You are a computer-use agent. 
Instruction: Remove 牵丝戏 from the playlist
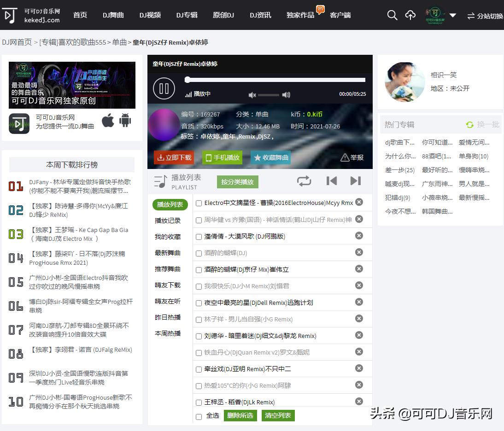click(x=359, y=368)
